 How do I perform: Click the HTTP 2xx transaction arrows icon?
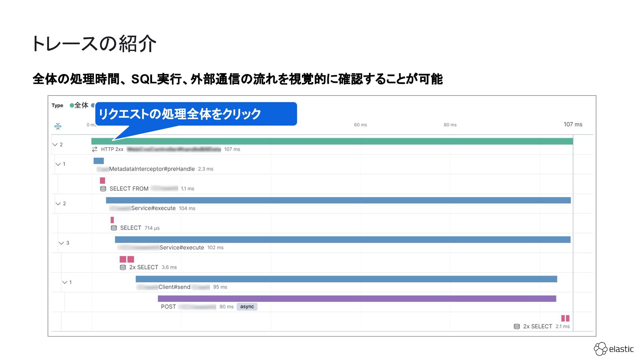95,149
